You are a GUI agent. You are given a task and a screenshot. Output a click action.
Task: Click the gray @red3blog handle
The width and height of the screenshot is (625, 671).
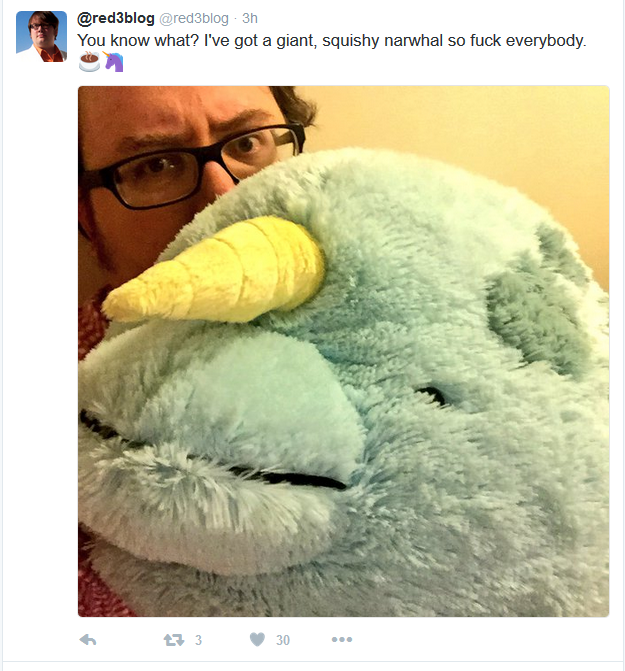point(194,18)
